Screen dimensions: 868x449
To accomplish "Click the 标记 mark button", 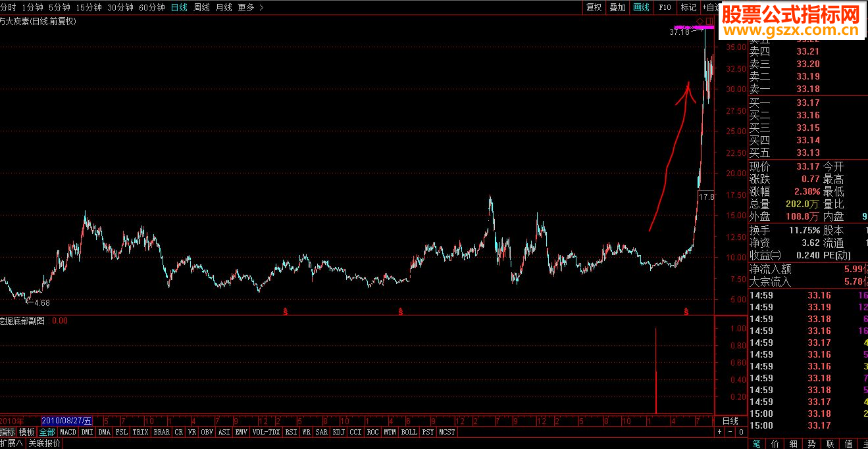I will pyautogui.click(x=688, y=7).
